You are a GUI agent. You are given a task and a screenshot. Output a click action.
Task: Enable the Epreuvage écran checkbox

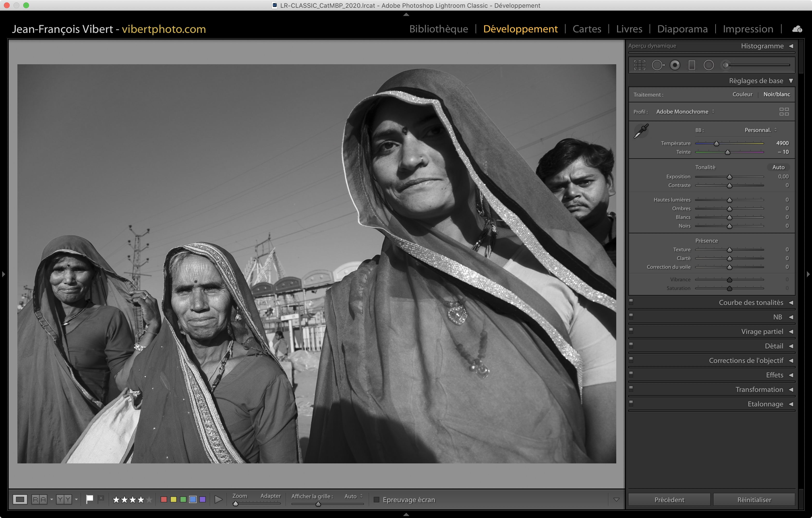pyautogui.click(x=377, y=499)
